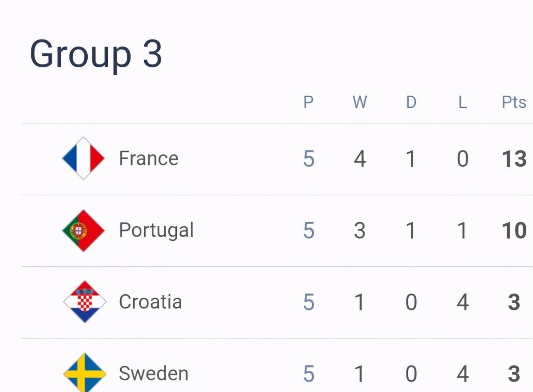This screenshot has height=392, width=533.
Task: Click the Sweden flag icon
Action: (x=84, y=372)
